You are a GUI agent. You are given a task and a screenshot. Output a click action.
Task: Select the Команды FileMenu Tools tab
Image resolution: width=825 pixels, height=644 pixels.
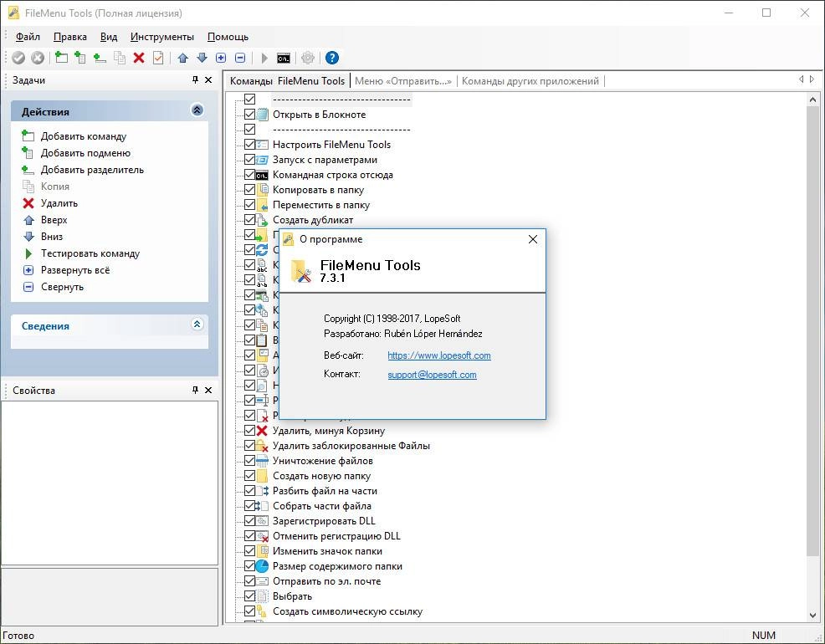pos(287,81)
